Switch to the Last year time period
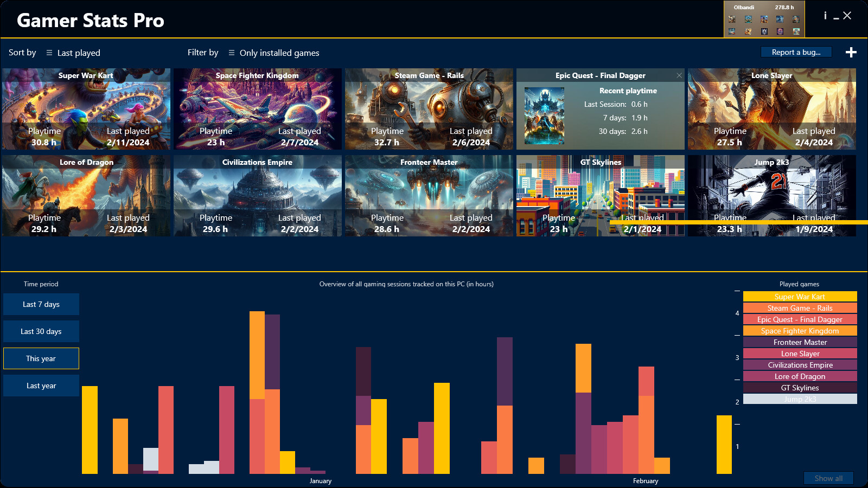The width and height of the screenshot is (868, 488). 41,386
